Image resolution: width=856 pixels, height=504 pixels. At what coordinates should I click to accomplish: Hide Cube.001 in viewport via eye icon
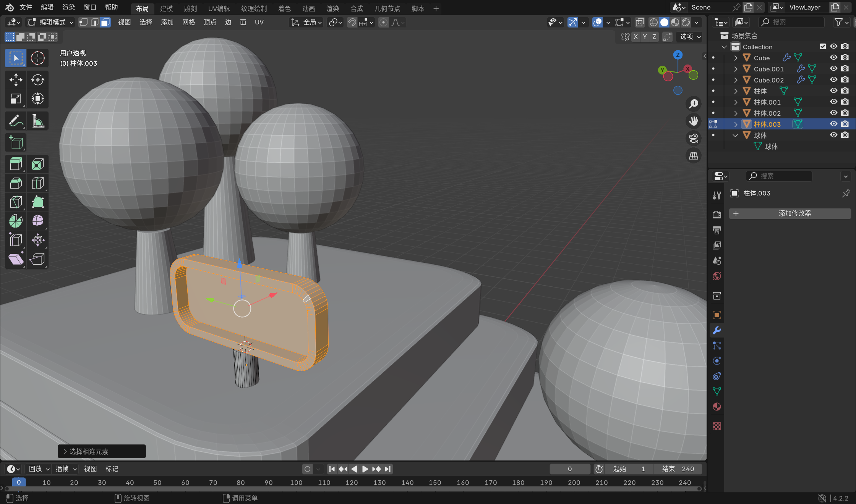pos(833,69)
